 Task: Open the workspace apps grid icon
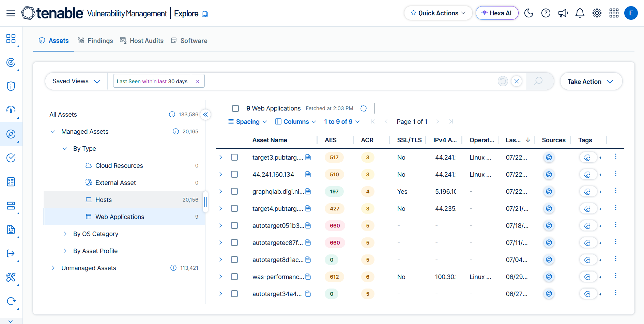(x=614, y=13)
